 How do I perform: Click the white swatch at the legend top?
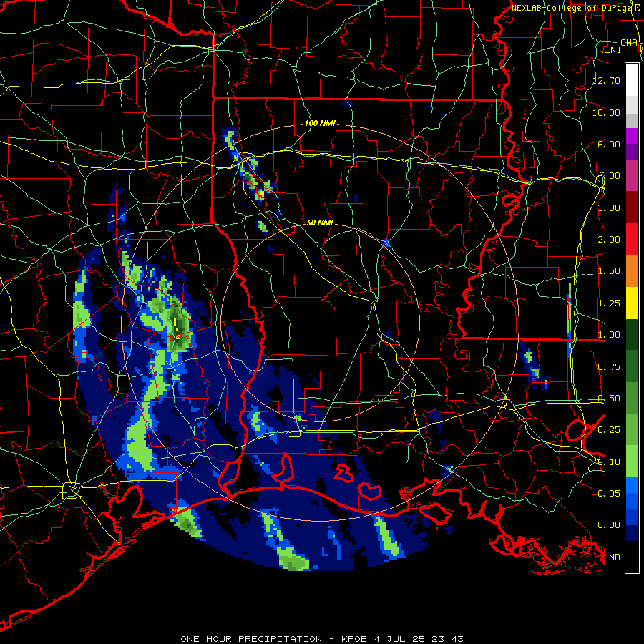point(632,79)
